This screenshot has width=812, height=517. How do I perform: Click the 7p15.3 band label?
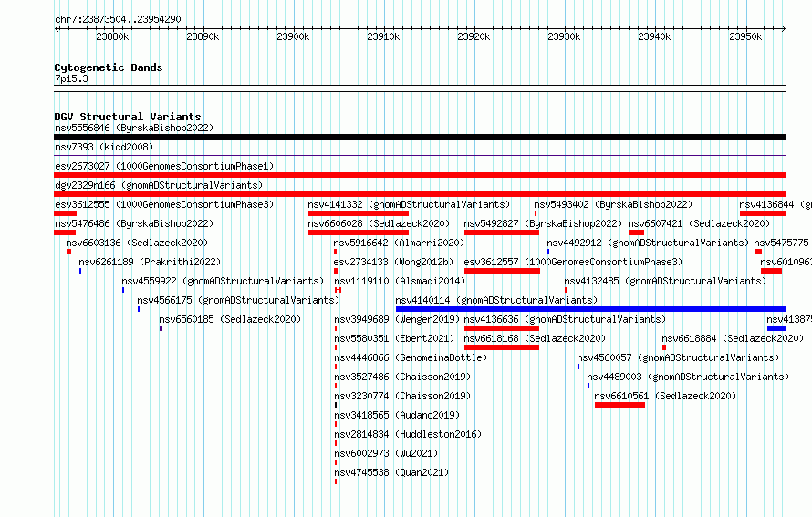[x=71, y=78]
